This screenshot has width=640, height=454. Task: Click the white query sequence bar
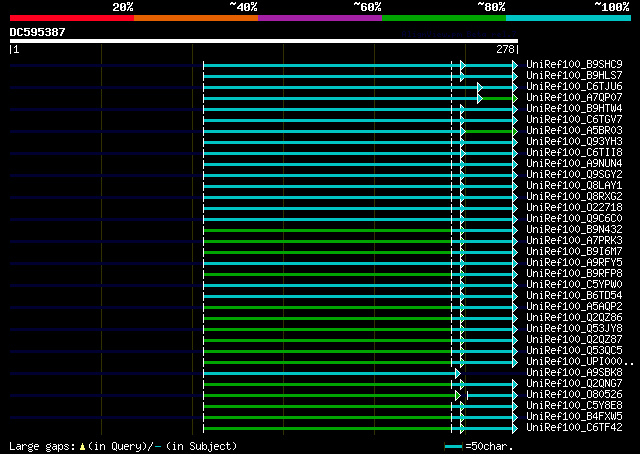coord(264,41)
